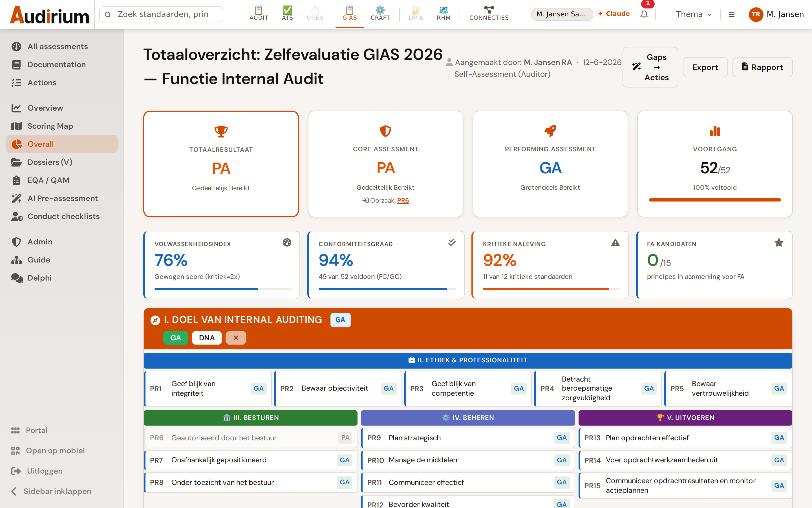Click the Performing Assessment rocket icon
The height and width of the screenshot is (508, 812).
(550, 131)
